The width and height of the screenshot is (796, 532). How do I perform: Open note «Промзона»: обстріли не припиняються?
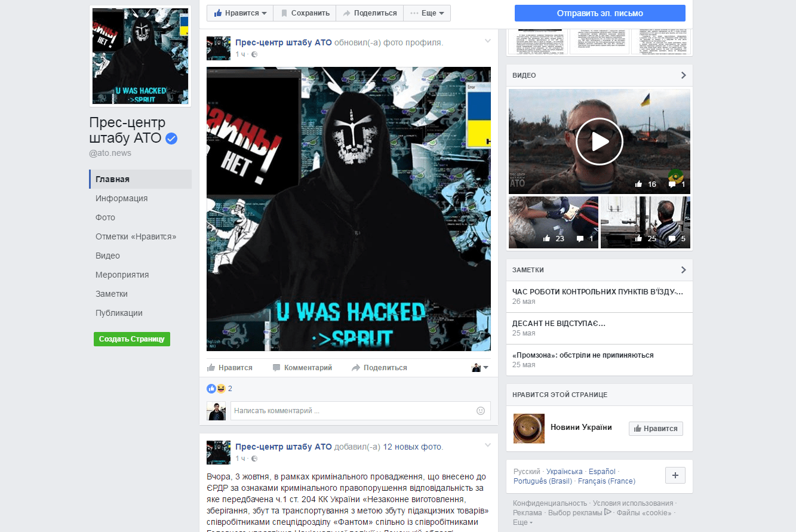pos(583,355)
